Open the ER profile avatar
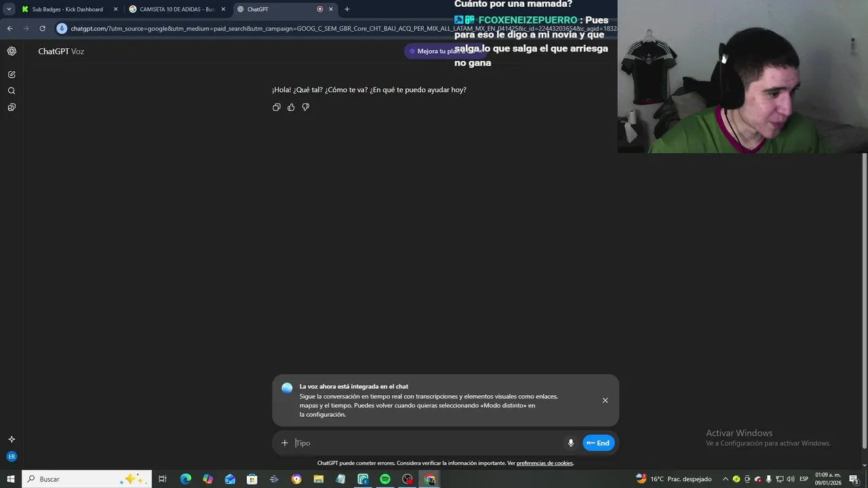 (12, 457)
